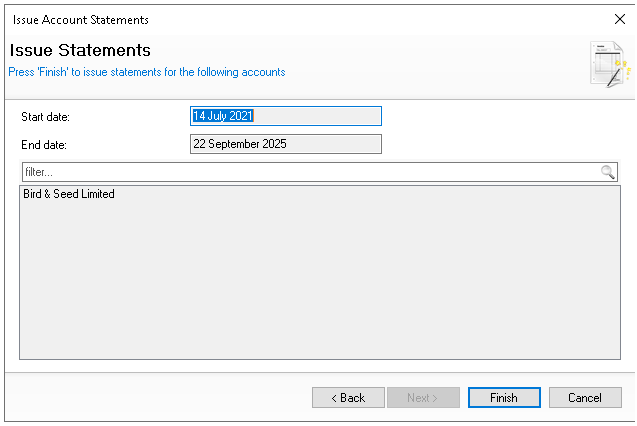Click the 'Issue Statements' heading
The image size is (637, 426).
coord(80,50)
